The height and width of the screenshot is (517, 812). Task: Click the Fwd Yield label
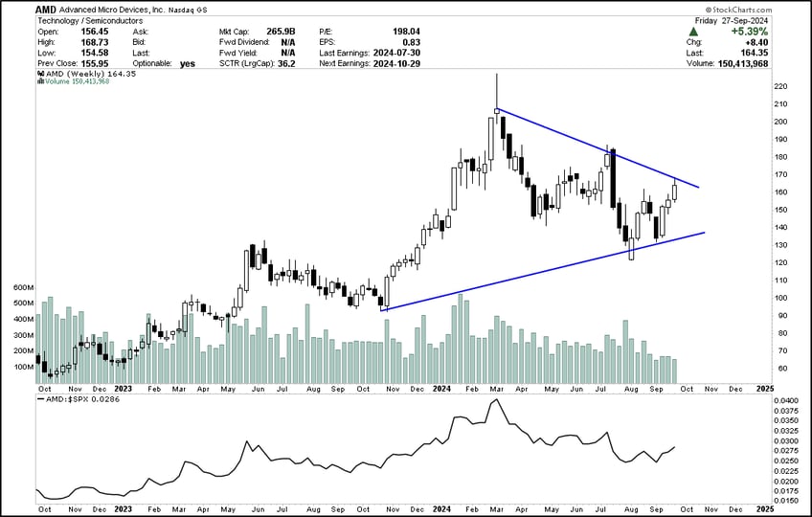[238, 53]
